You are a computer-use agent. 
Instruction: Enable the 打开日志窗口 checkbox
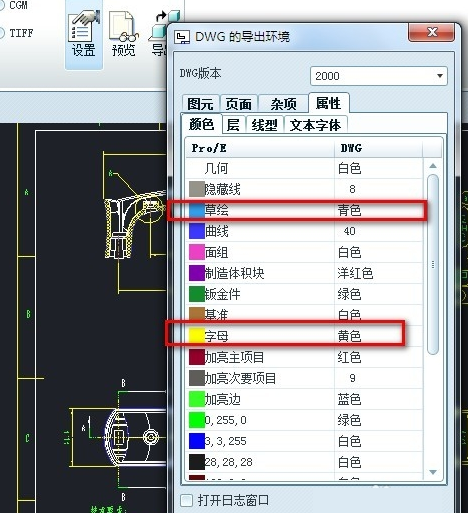pos(186,500)
